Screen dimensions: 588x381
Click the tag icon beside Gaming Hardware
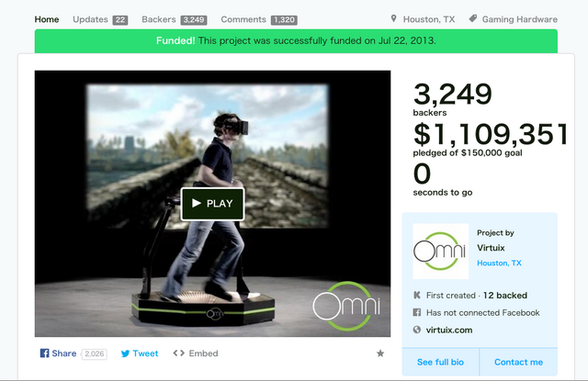473,18
